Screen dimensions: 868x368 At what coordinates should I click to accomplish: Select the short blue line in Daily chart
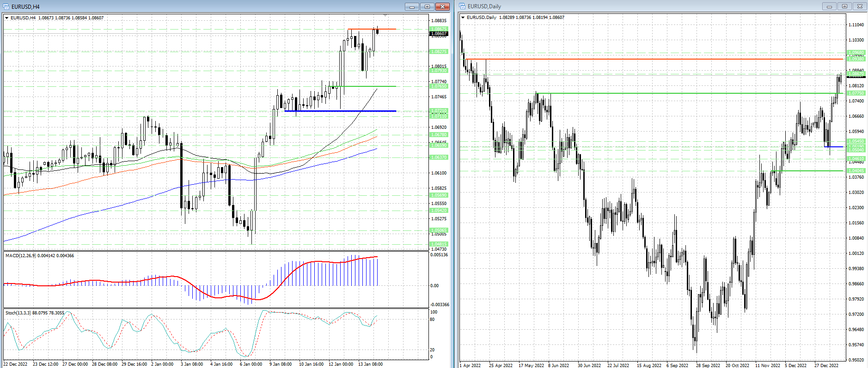coord(834,147)
